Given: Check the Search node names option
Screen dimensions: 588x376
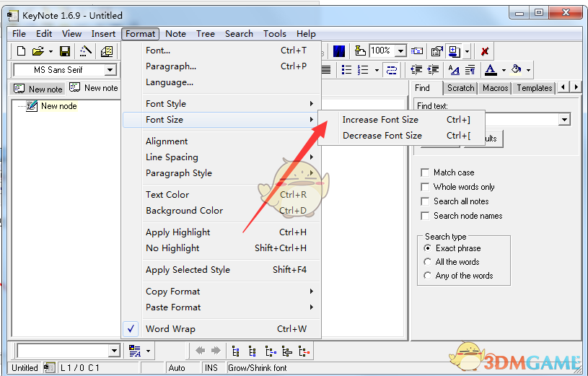Looking at the screenshot, I should click(x=425, y=216).
